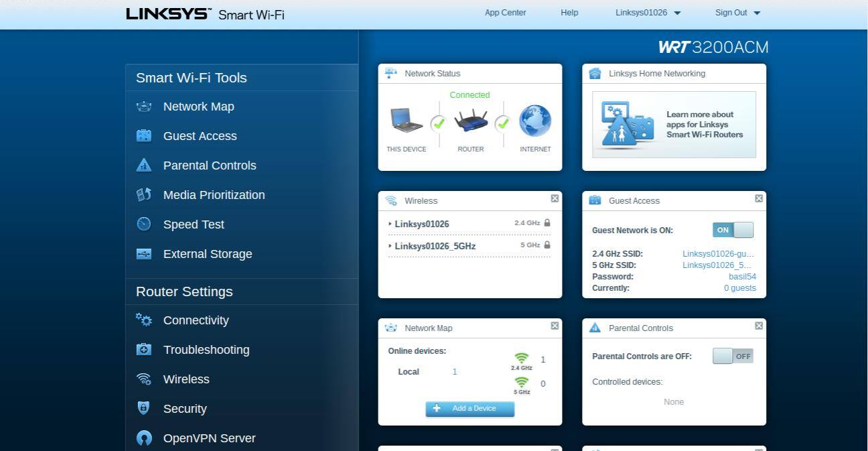
Task: Click the Parental Controls warning-sign icon in sidebar
Action: click(x=144, y=166)
